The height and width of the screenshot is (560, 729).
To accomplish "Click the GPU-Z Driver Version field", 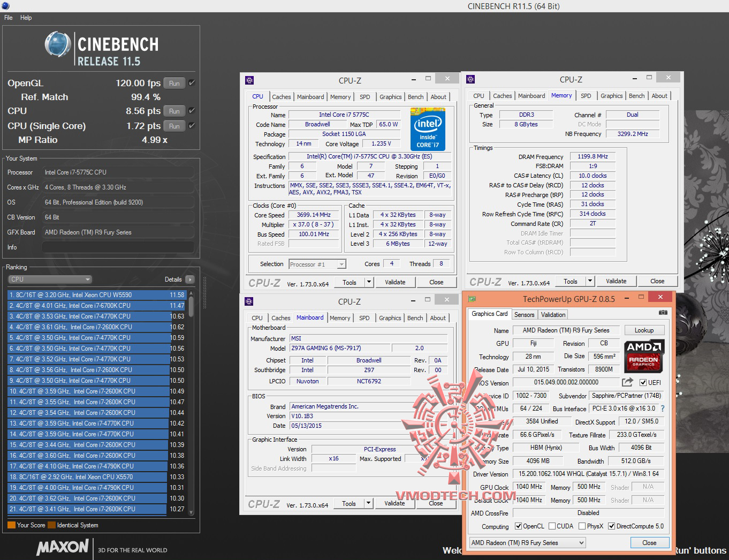I will point(588,474).
